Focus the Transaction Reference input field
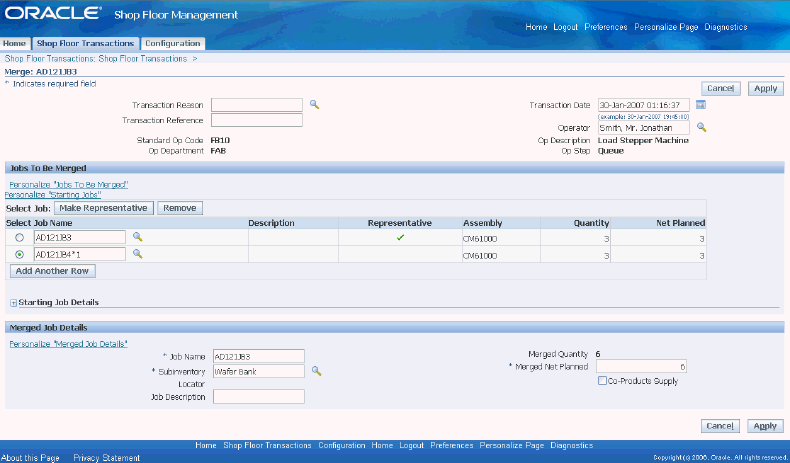Screen dimensions: 790x463 257,120
